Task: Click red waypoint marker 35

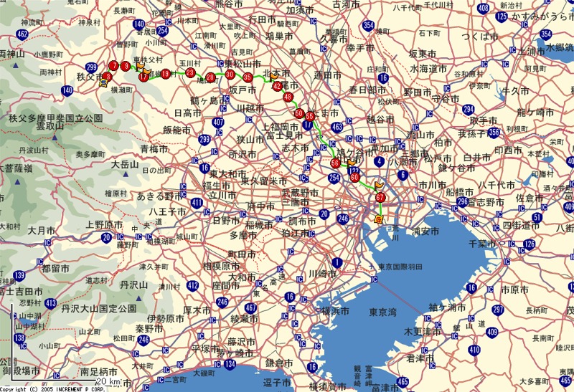Action: tap(248, 77)
